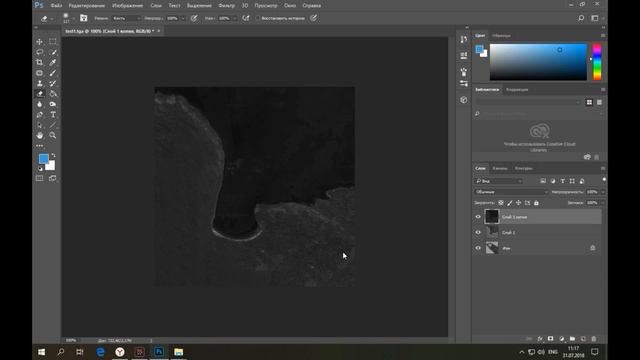Toggle lock transparent pixels
The image size is (640, 360).
pyautogui.click(x=501, y=203)
